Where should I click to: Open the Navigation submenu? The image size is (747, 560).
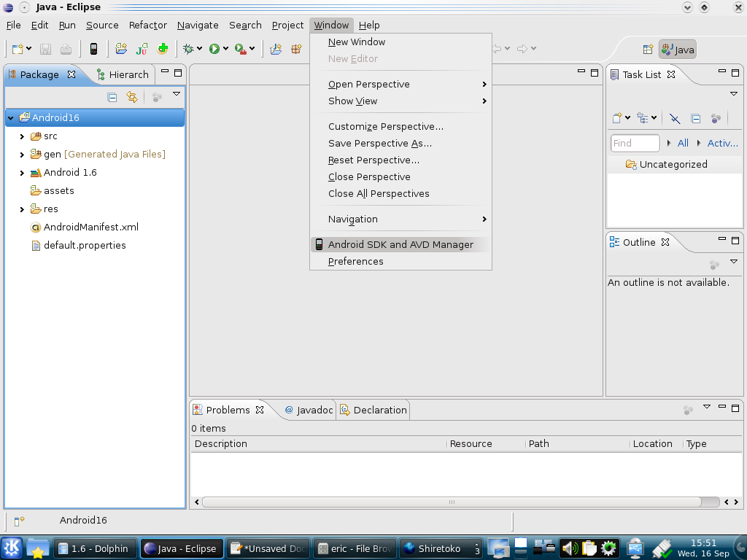(400, 219)
